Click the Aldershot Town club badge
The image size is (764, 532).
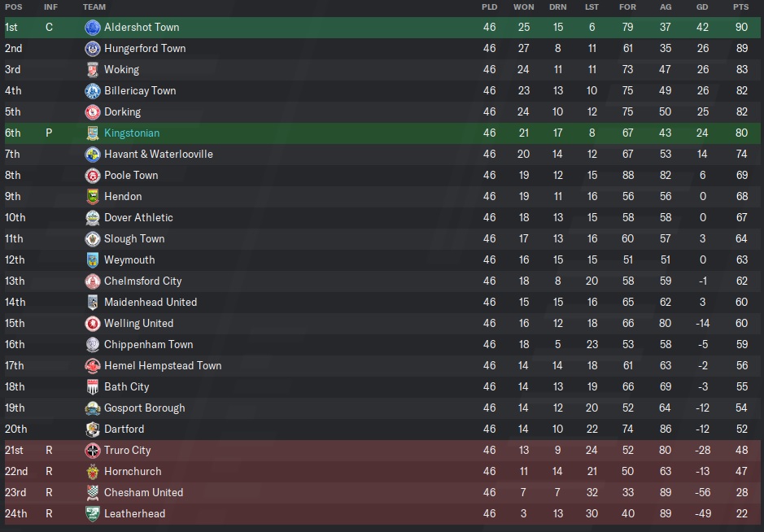click(x=93, y=28)
